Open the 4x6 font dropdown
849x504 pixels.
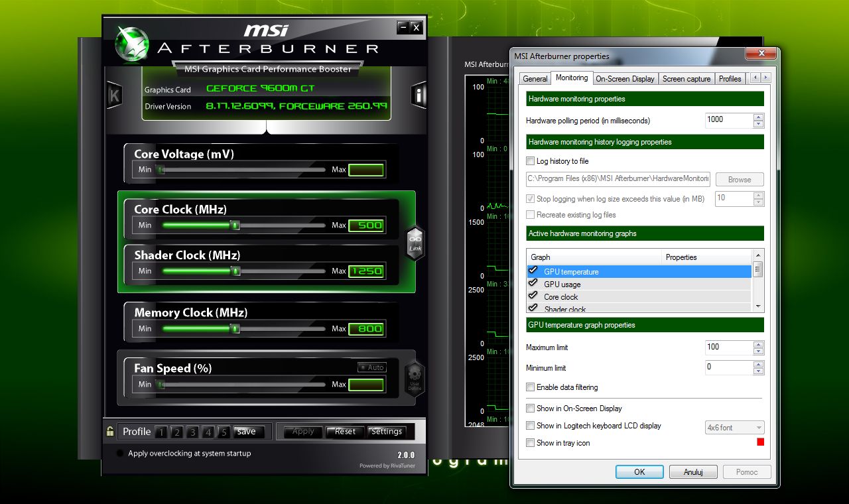pyautogui.click(x=734, y=428)
